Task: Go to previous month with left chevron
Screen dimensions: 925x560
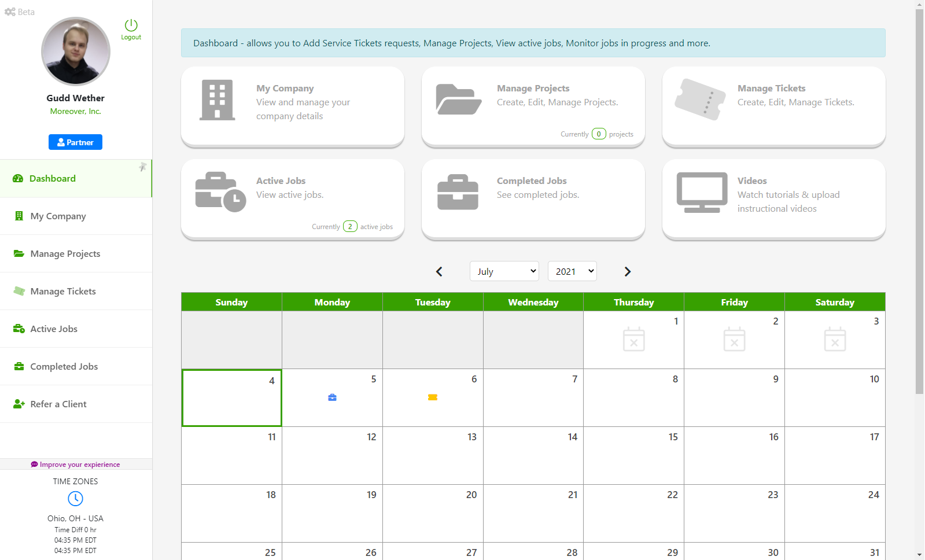Action: point(439,271)
